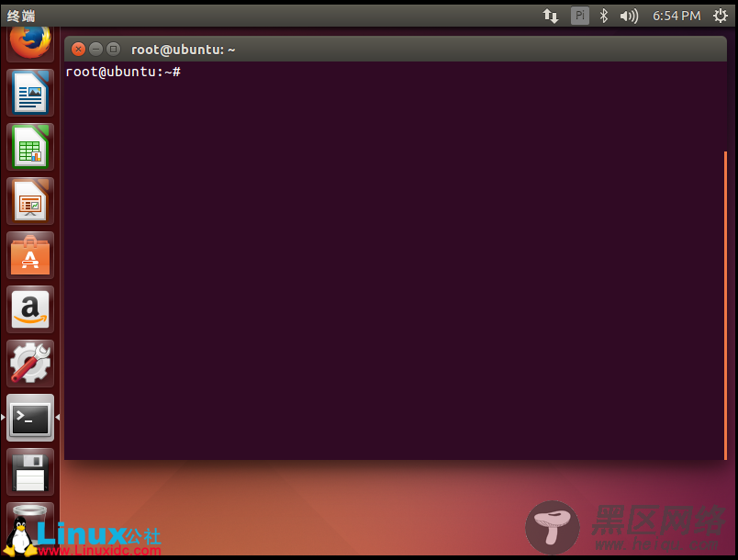Click the root@ubuntu:~# prompt line

pos(123,72)
